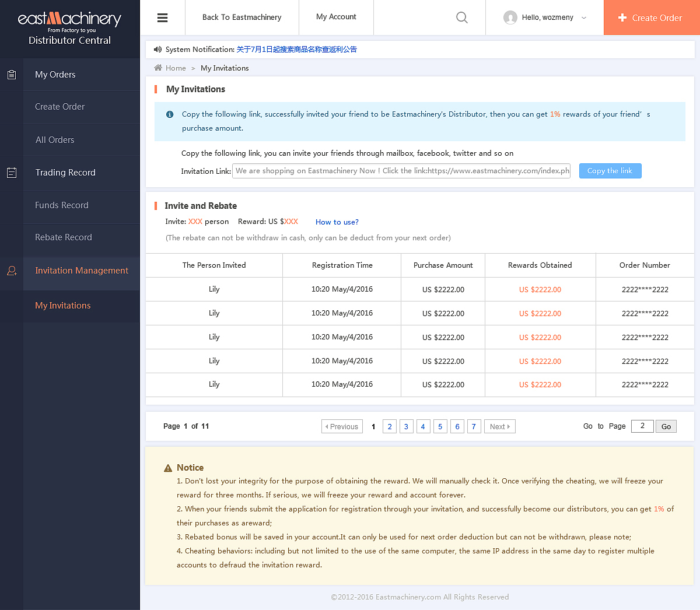Image resolution: width=700 pixels, height=610 pixels.
Task: Go to page 3
Action: click(407, 426)
